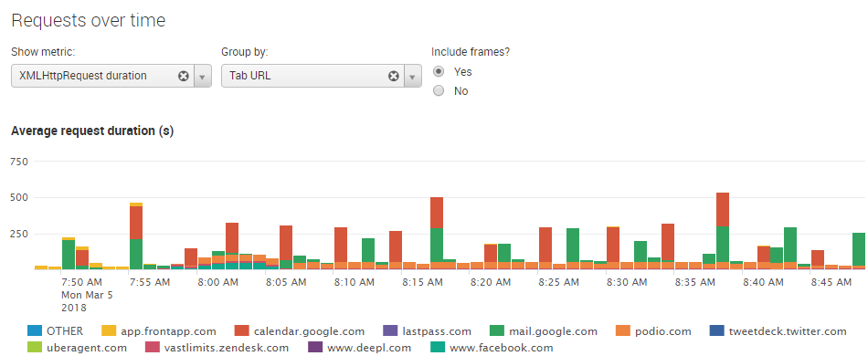Open the Show metric dropdown arrow
The image size is (868, 356).
tap(202, 77)
